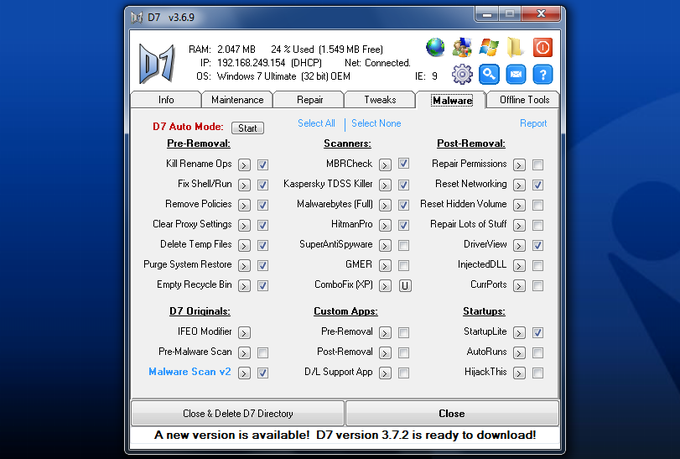Run HitmanPro arrow button
This screenshot has height=459, width=680.
click(x=385, y=226)
